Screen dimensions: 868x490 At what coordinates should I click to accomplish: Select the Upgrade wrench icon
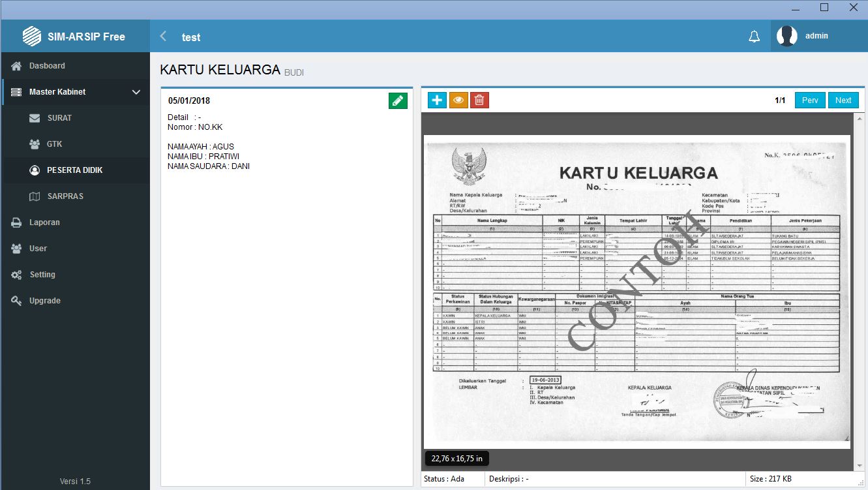[x=18, y=301]
